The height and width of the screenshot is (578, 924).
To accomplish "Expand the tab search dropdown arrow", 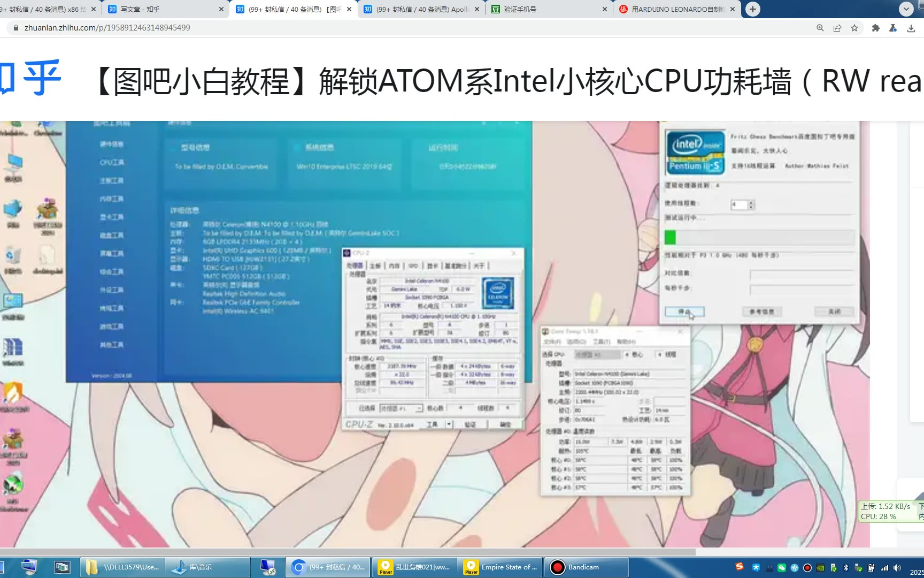I will (906, 9).
